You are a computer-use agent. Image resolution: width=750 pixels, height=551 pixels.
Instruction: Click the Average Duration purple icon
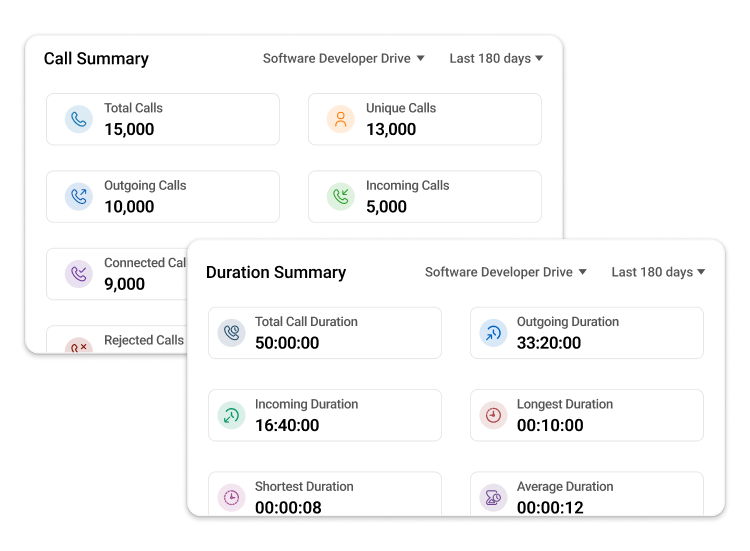click(493, 497)
